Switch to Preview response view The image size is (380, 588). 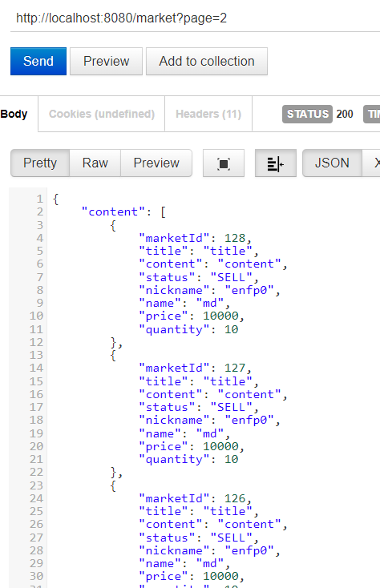click(x=156, y=163)
